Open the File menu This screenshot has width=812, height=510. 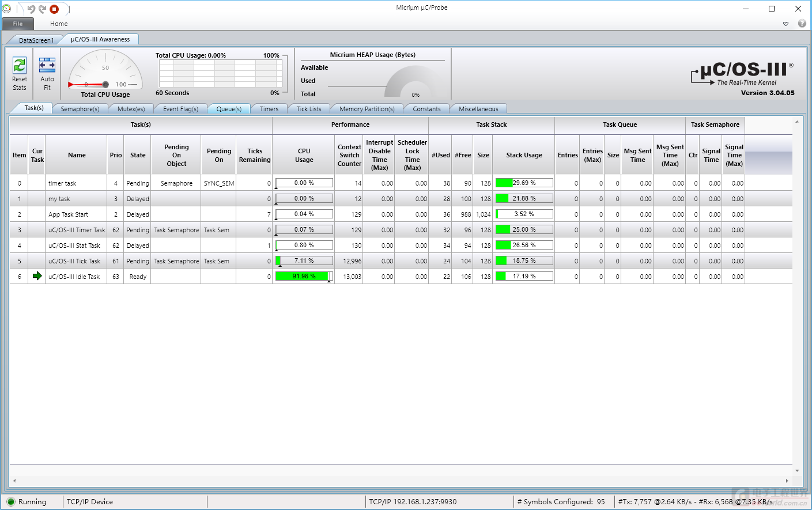[x=18, y=24]
